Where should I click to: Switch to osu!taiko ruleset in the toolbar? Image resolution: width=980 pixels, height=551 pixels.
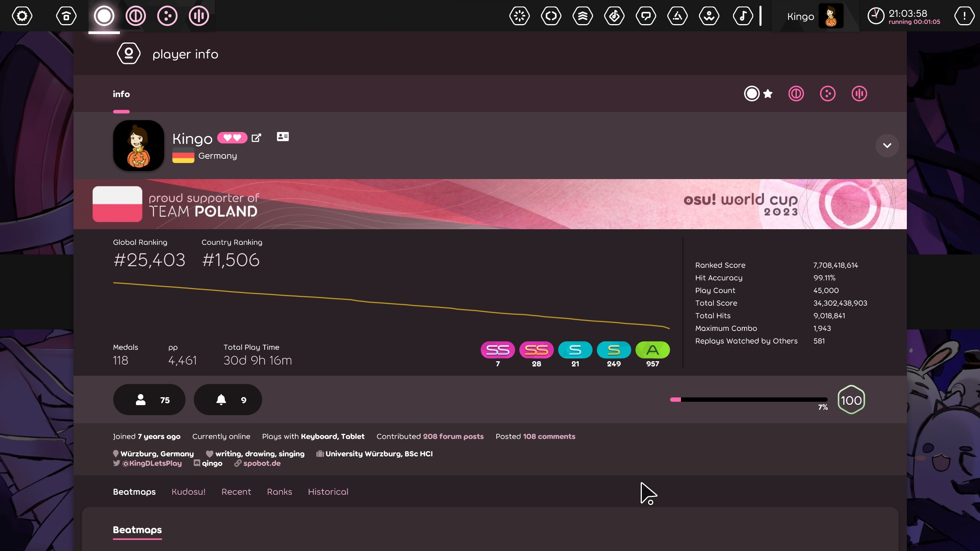click(135, 16)
